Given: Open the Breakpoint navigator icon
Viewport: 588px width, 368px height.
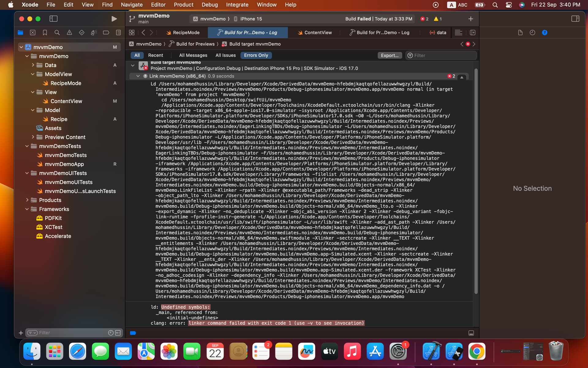Looking at the screenshot, I should (x=106, y=33).
